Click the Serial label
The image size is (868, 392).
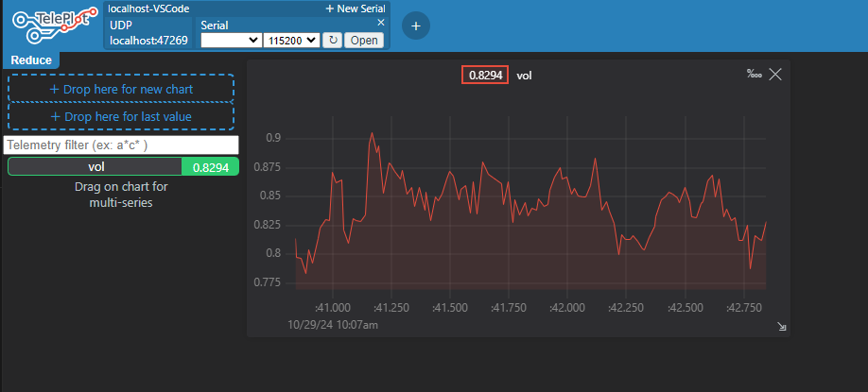[x=215, y=26]
